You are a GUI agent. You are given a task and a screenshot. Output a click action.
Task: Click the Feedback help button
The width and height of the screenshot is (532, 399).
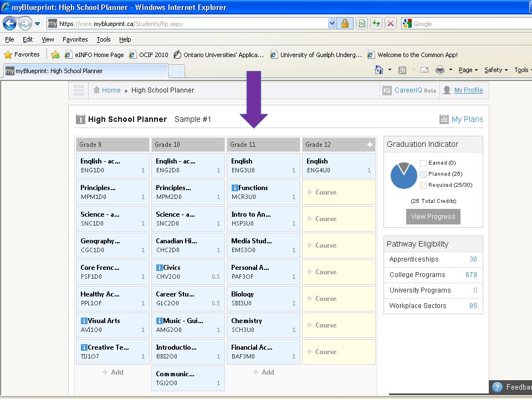point(510,387)
